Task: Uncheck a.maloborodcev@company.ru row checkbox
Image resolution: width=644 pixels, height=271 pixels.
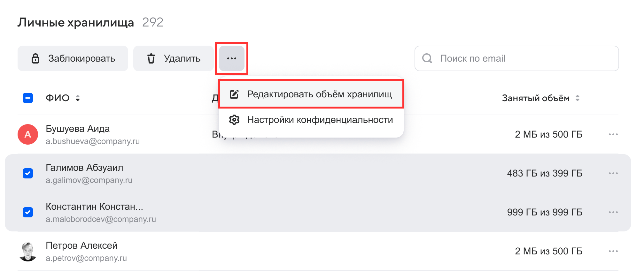Action: pyautogui.click(x=28, y=212)
